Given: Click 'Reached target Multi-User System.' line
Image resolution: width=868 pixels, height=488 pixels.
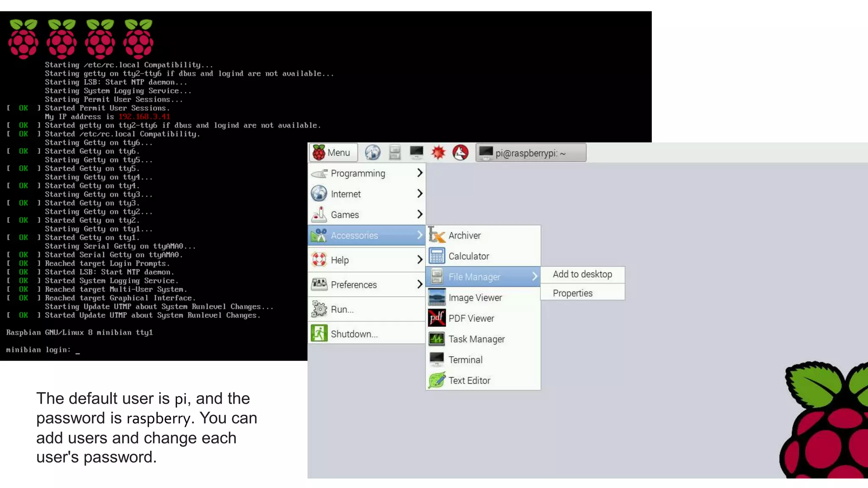Looking at the screenshot, I should point(116,289).
